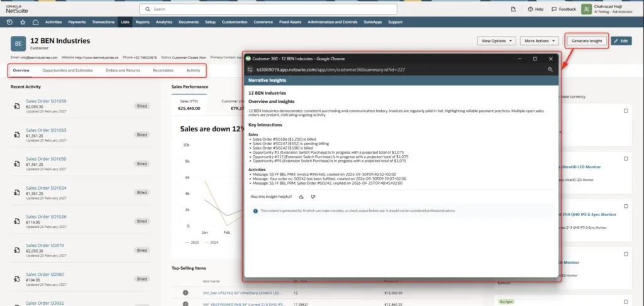Open the Transactions menu
Screen dimensions: 644x306
point(104,22)
